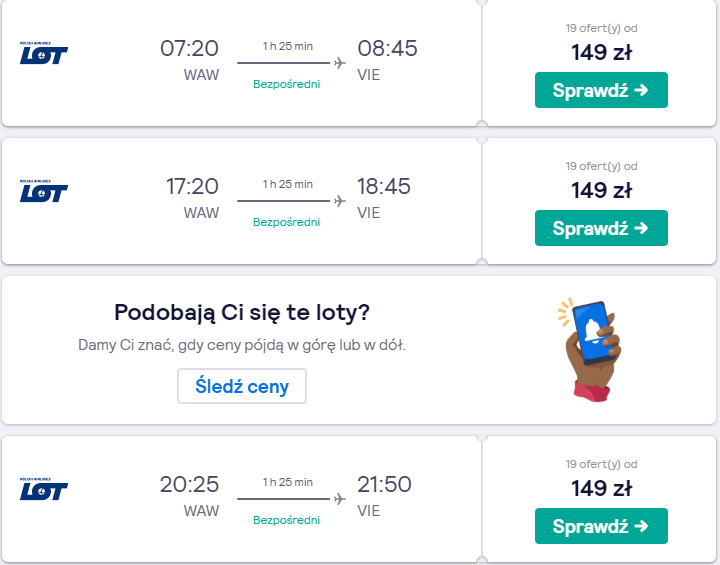This screenshot has height=565, width=720.
Task: Check the 20:25 WAW to VIE flight offer
Action: 601,526
